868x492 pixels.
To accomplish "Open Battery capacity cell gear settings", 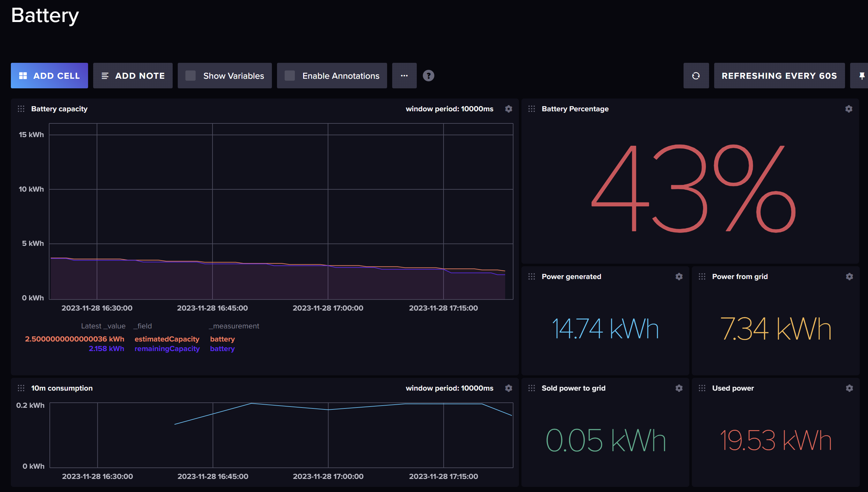I will [508, 109].
